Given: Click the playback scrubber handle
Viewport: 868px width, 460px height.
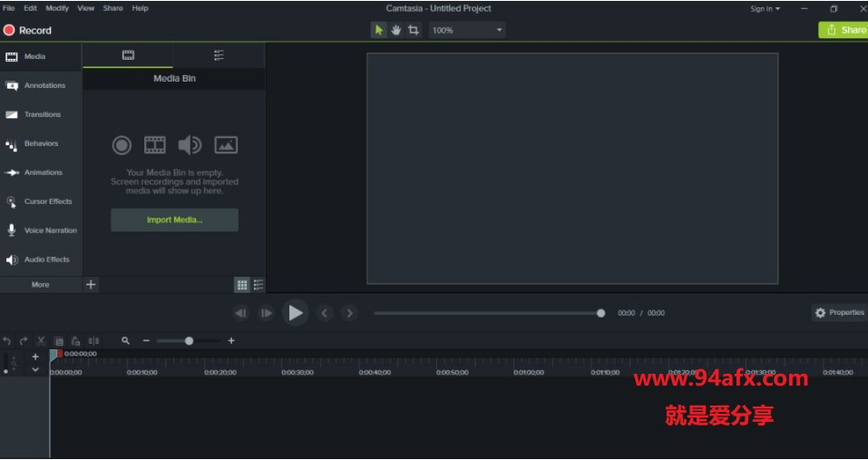Looking at the screenshot, I should [600, 313].
